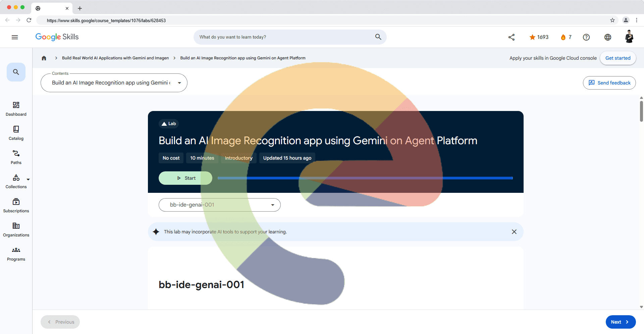The width and height of the screenshot is (644, 334).
Task: Click the Send feedback button
Action: click(609, 83)
